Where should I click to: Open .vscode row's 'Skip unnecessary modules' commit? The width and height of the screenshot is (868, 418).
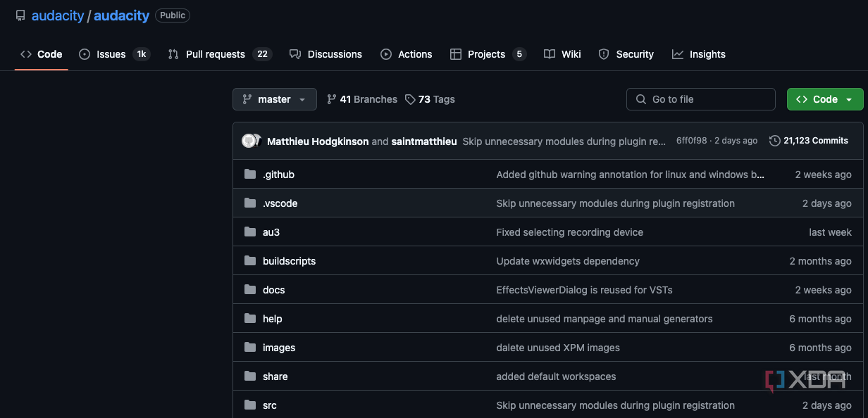pyautogui.click(x=615, y=203)
